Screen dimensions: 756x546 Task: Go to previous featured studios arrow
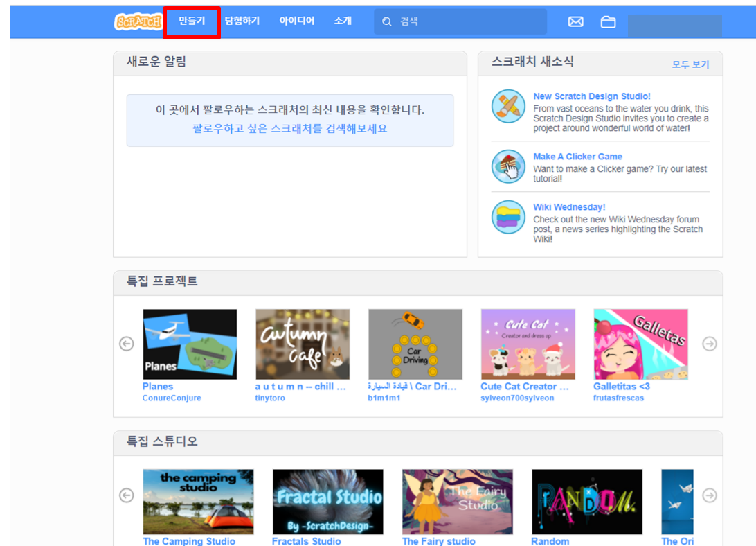point(126,495)
